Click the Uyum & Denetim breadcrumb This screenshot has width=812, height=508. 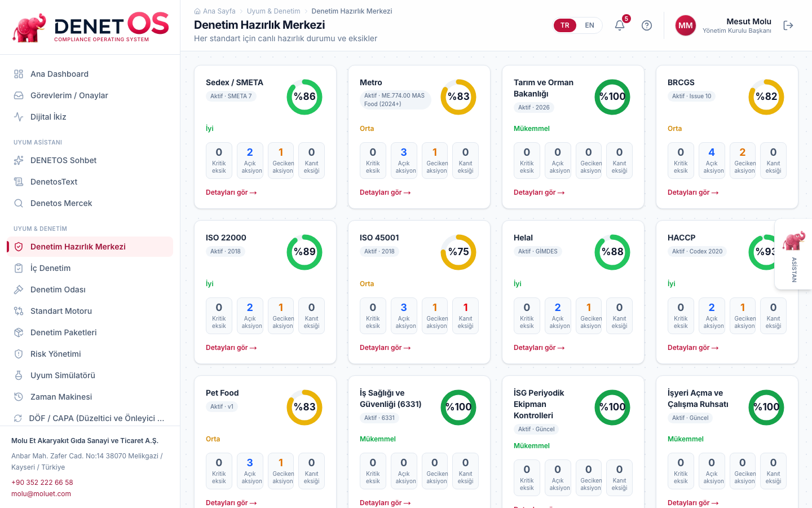coord(273,11)
